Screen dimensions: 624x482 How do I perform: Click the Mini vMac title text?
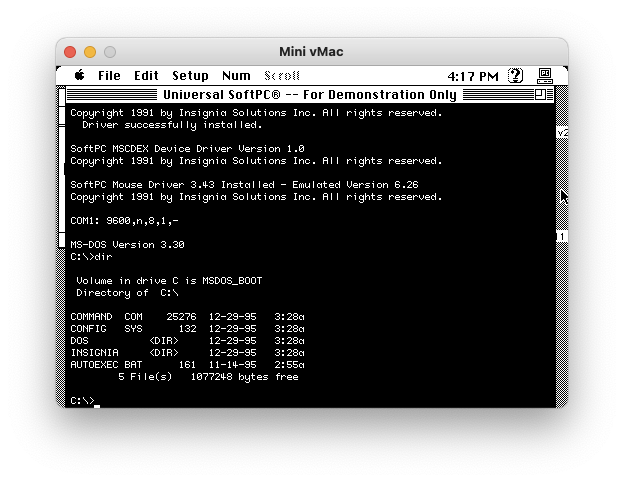pyautogui.click(x=311, y=52)
